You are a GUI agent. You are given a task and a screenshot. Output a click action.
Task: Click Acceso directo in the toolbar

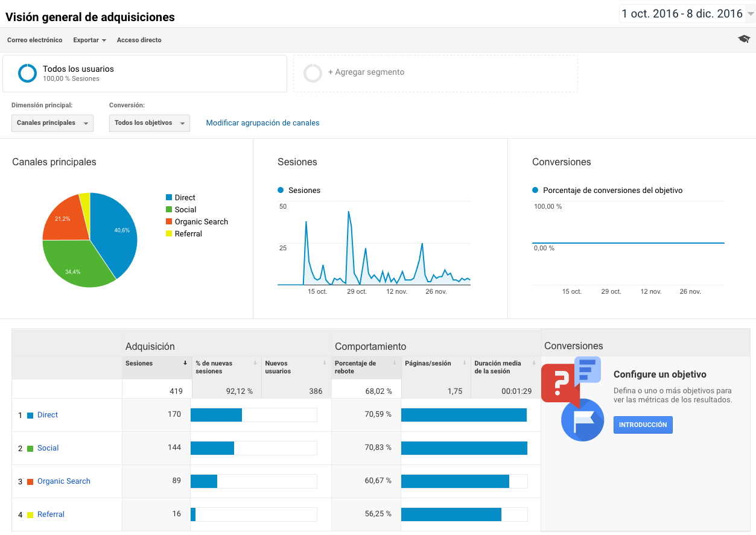(139, 40)
